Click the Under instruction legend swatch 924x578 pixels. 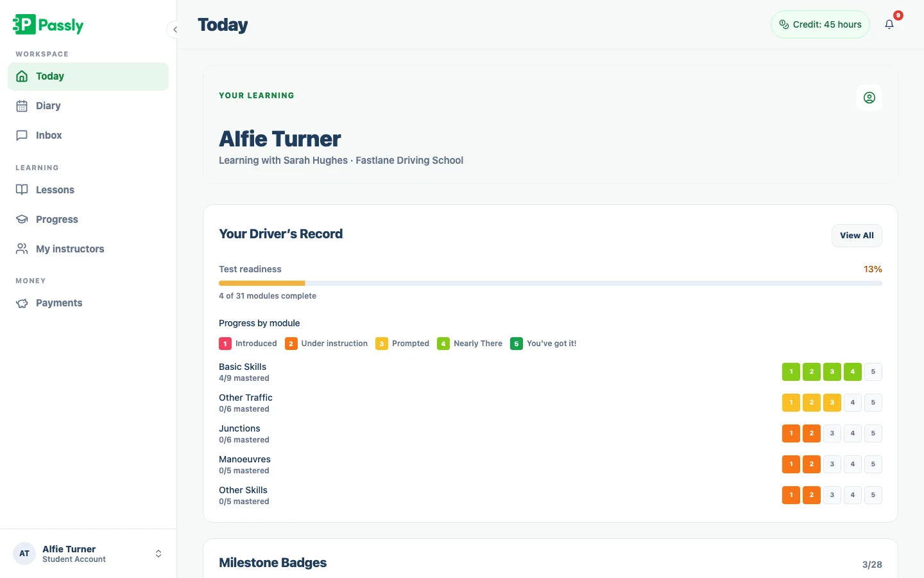coord(291,344)
